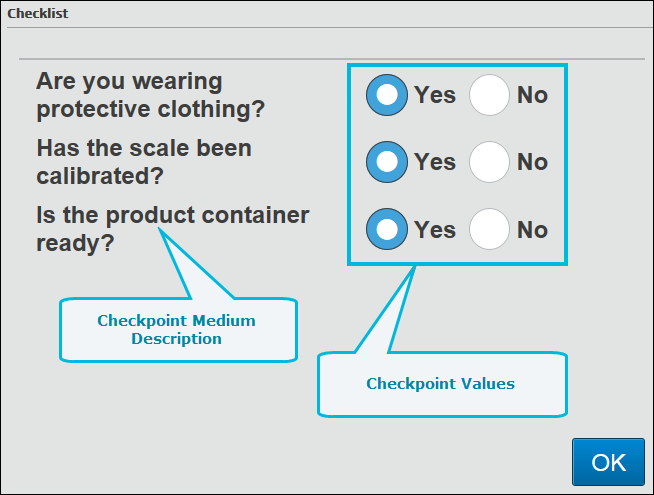Click the 'Are you wearing protective clothing?' question
Image resolution: width=654 pixels, height=495 pixels.
point(150,94)
